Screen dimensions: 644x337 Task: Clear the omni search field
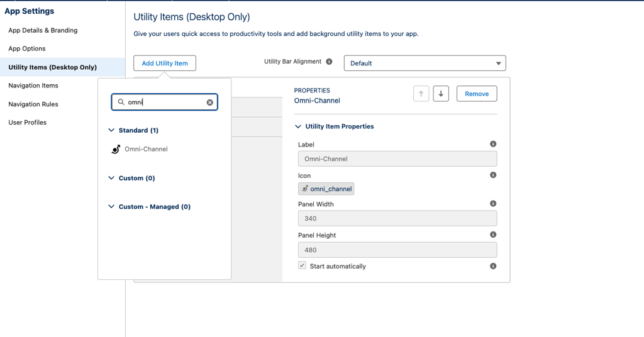click(210, 102)
